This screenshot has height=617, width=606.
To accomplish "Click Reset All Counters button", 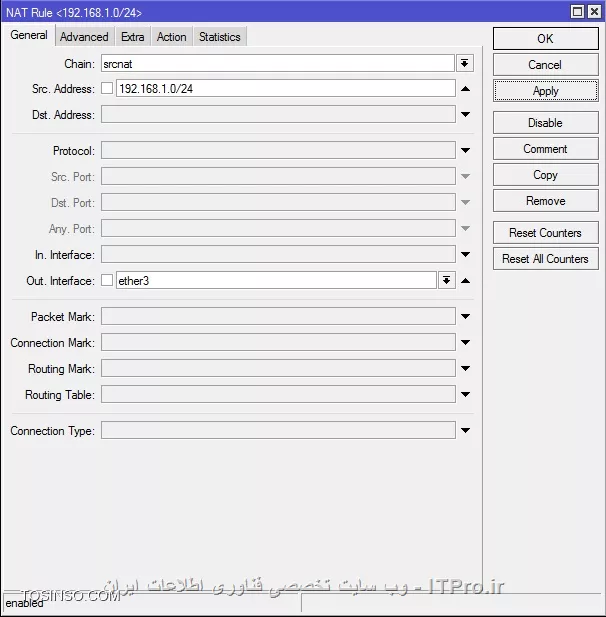I will pyautogui.click(x=545, y=259).
